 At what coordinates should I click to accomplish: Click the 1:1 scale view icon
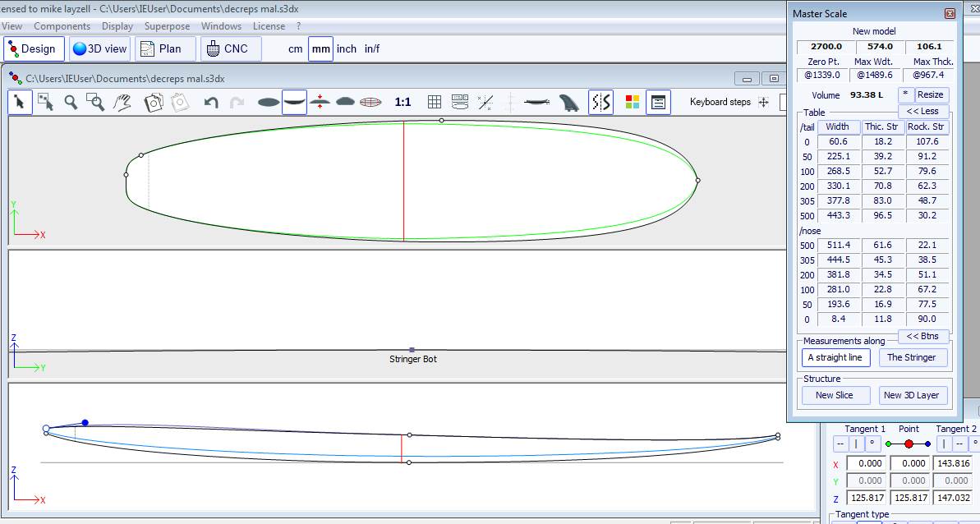tap(403, 103)
